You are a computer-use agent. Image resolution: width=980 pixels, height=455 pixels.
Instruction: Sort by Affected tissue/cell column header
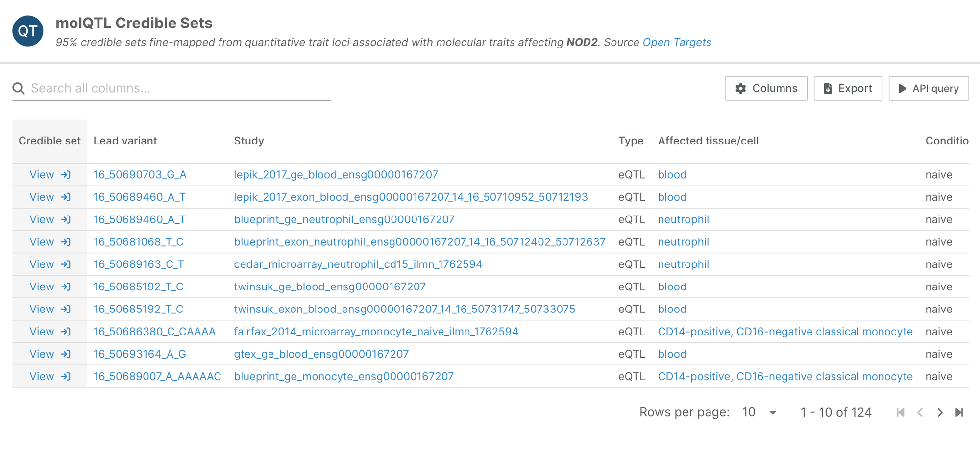pyautogui.click(x=708, y=141)
